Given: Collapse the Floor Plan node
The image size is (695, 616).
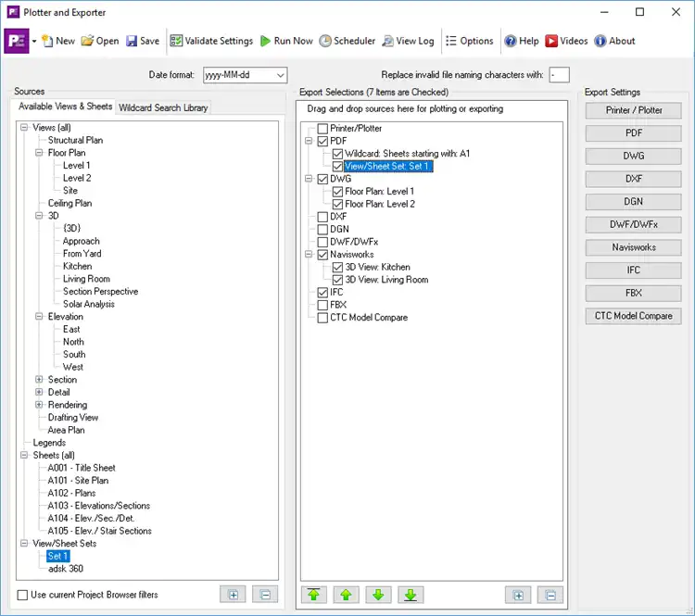Looking at the screenshot, I should [x=39, y=153].
